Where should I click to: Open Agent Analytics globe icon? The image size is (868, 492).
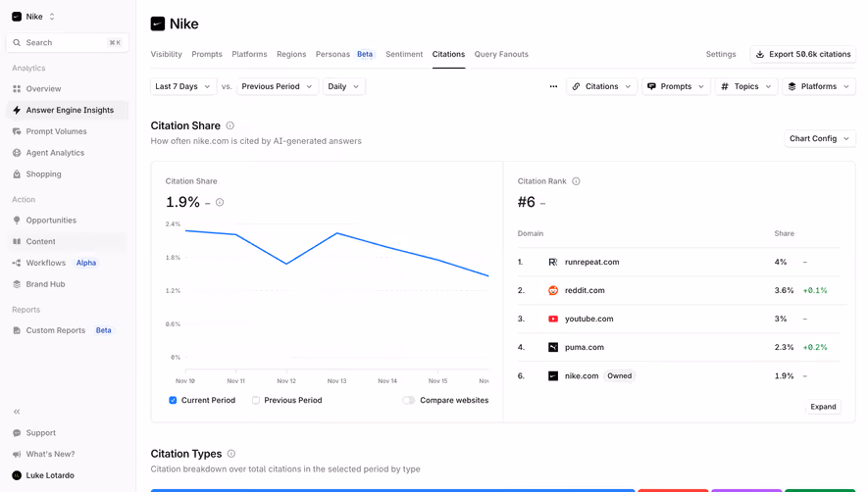17,153
